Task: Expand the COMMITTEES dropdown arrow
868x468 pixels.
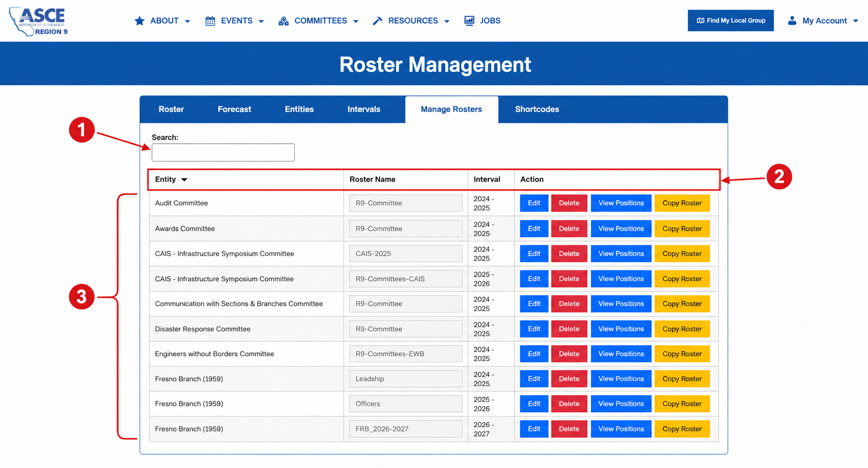Action: [x=356, y=21]
